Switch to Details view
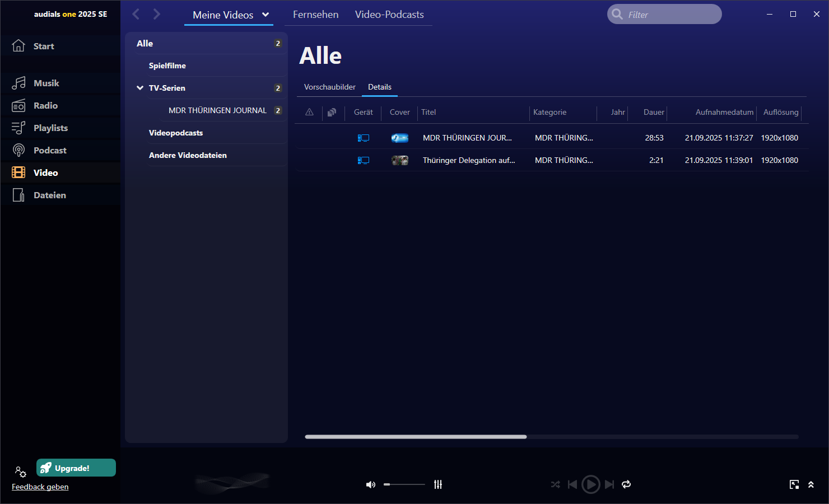This screenshot has width=829, height=504. pyautogui.click(x=380, y=87)
